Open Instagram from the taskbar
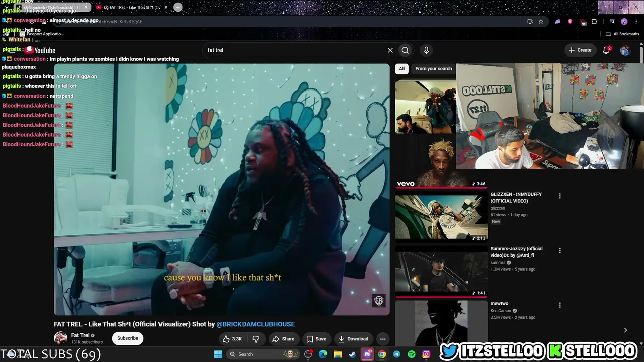 [426, 354]
